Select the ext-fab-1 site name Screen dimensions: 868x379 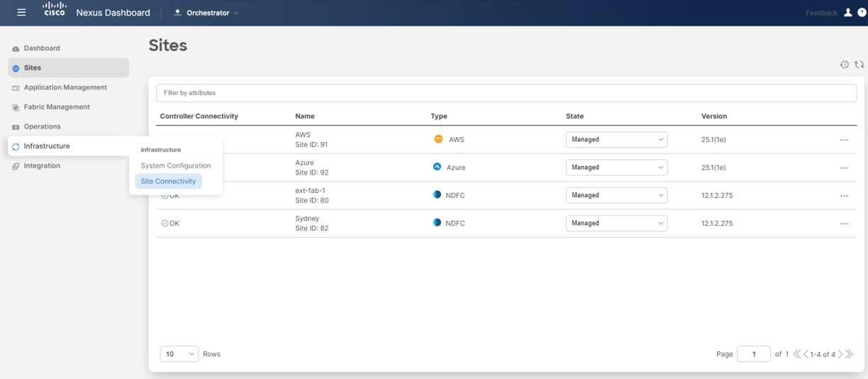tap(310, 190)
